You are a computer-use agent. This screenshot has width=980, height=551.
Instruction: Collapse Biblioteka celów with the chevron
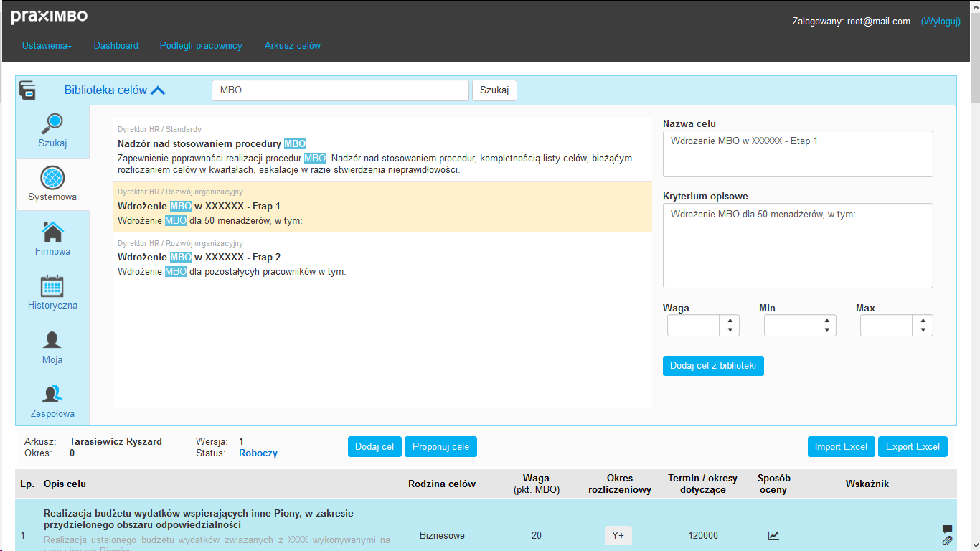coord(158,90)
